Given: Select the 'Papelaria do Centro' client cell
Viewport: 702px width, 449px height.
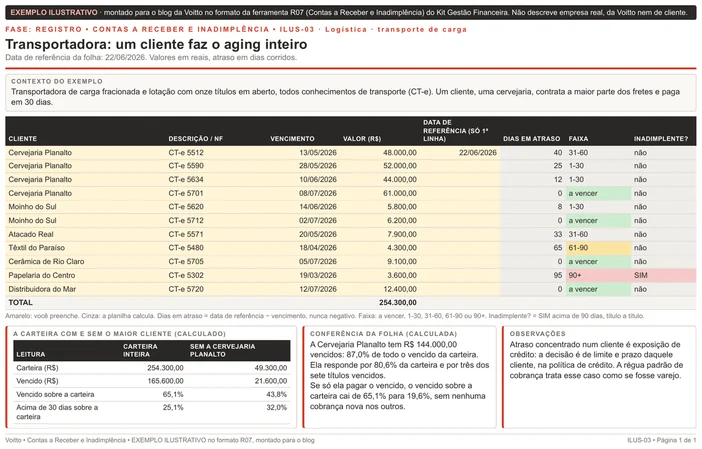Looking at the screenshot, I should (x=42, y=275).
